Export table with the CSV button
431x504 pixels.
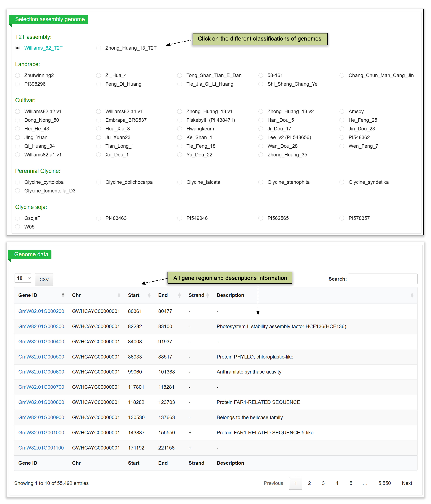point(44,279)
